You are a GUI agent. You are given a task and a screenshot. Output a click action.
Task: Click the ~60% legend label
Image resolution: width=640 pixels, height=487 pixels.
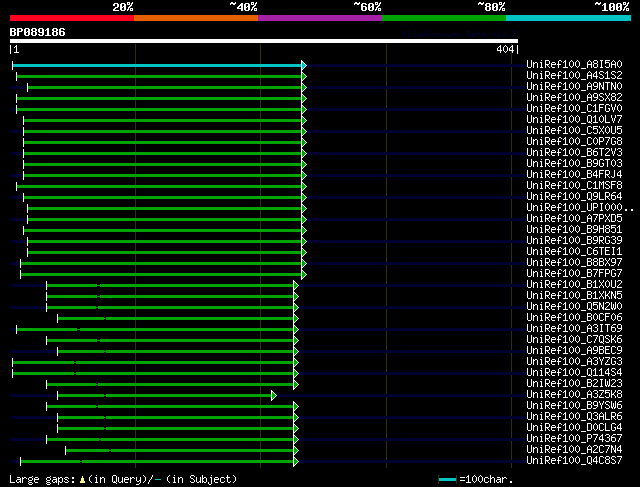point(367,7)
